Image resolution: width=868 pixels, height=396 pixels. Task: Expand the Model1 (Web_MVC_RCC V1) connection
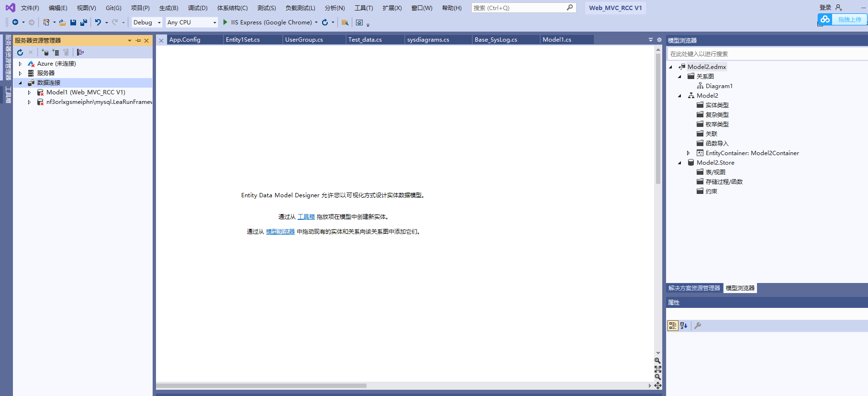coord(29,92)
